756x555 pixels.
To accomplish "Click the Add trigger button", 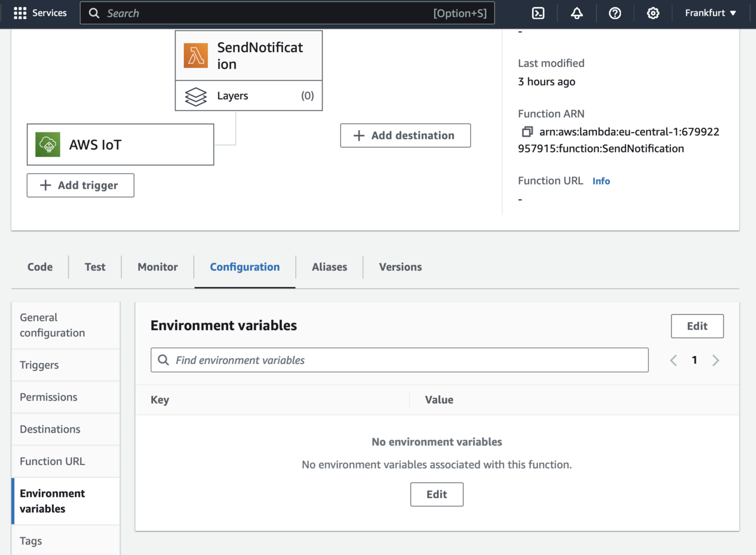I will [x=80, y=185].
